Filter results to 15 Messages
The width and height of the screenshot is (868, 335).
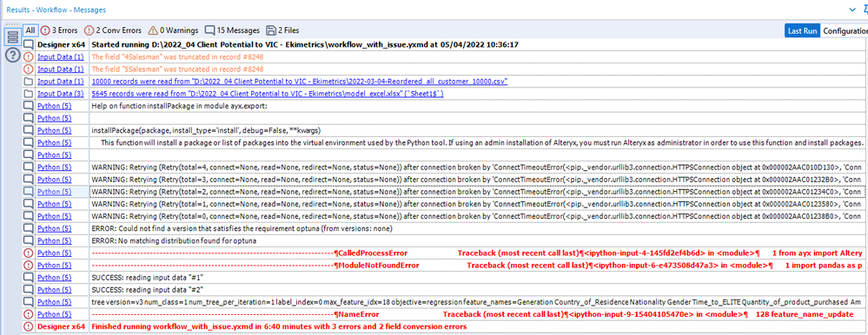point(232,30)
